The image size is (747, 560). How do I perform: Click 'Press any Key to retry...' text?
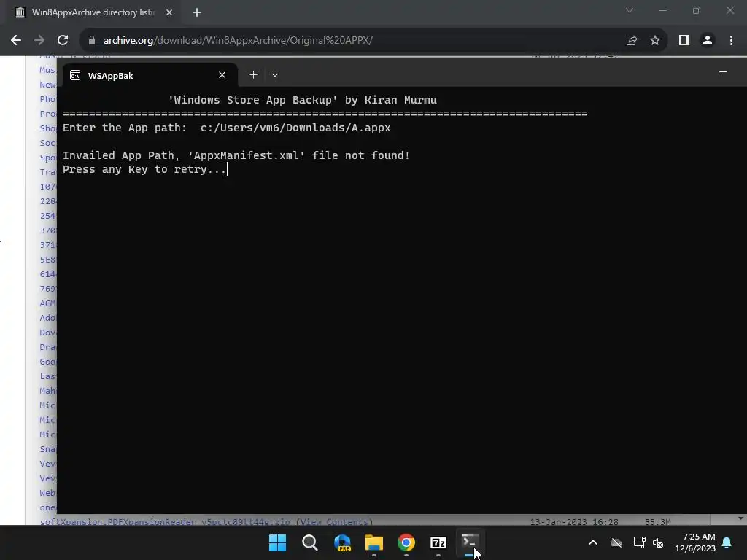point(144,169)
